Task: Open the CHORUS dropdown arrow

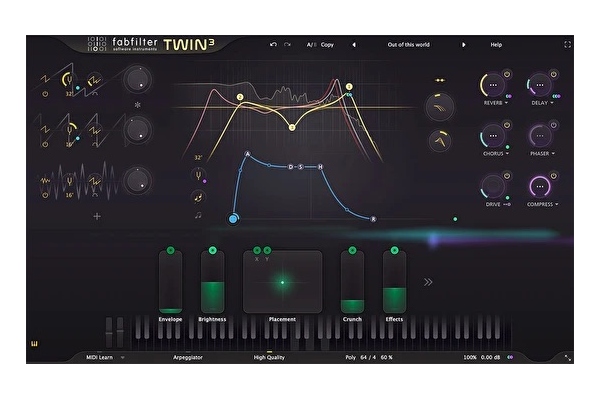Action: [507, 153]
